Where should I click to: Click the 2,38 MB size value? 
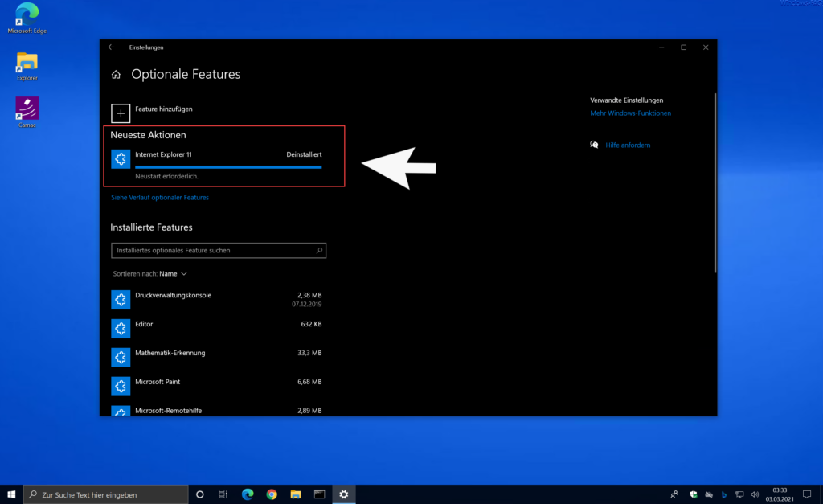click(309, 296)
